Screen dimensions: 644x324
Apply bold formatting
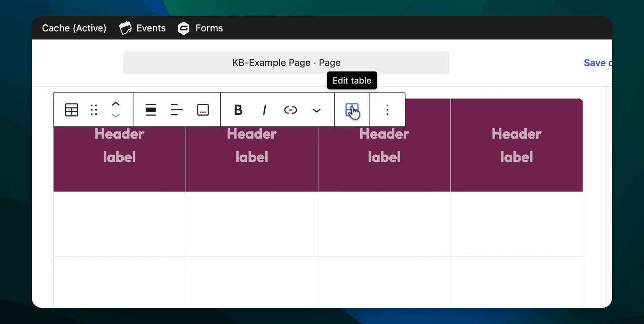tap(238, 110)
